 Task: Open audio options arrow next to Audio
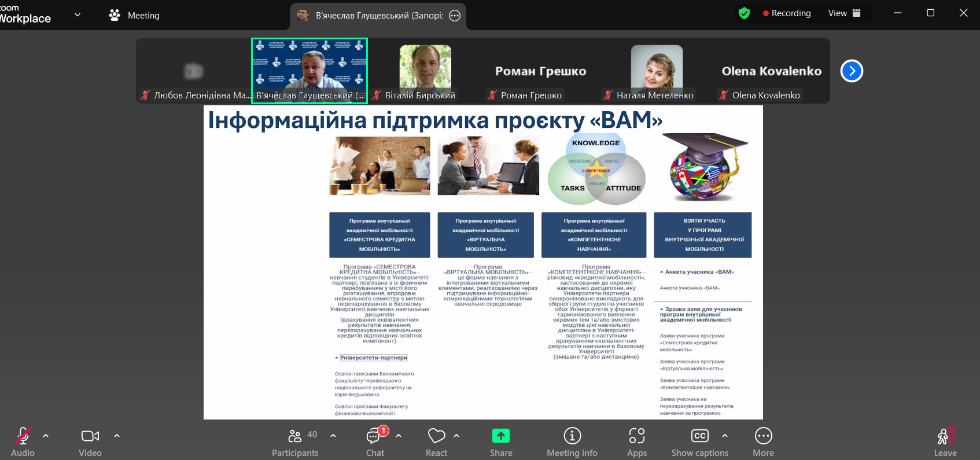[46, 436]
